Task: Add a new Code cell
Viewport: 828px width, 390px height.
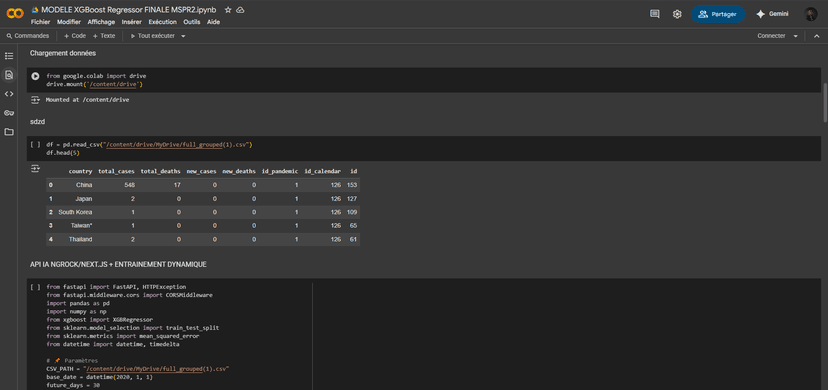Action: [74, 36]
